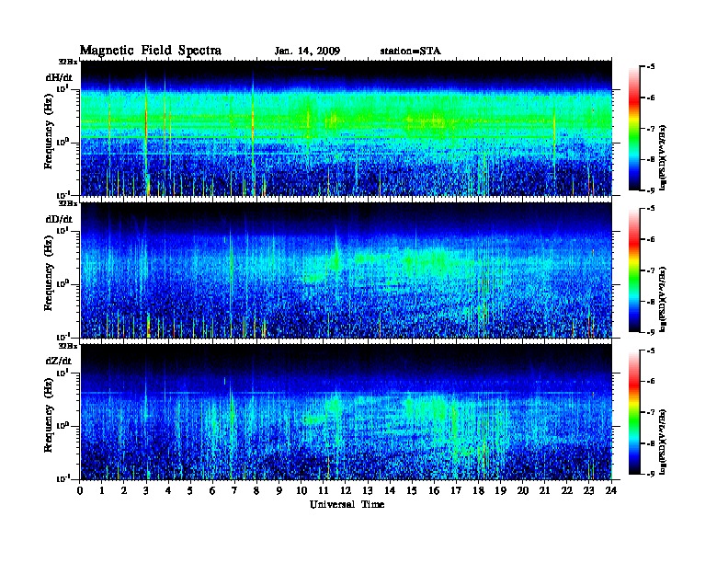The height and width of the screenshot is (563, 728).
Task: Click the "-9" tick on dH/dt color bar
Action: [x=651, y=190]
